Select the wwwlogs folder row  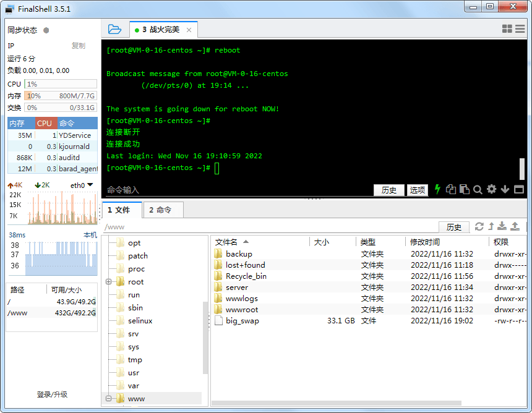tap(369, 299)
